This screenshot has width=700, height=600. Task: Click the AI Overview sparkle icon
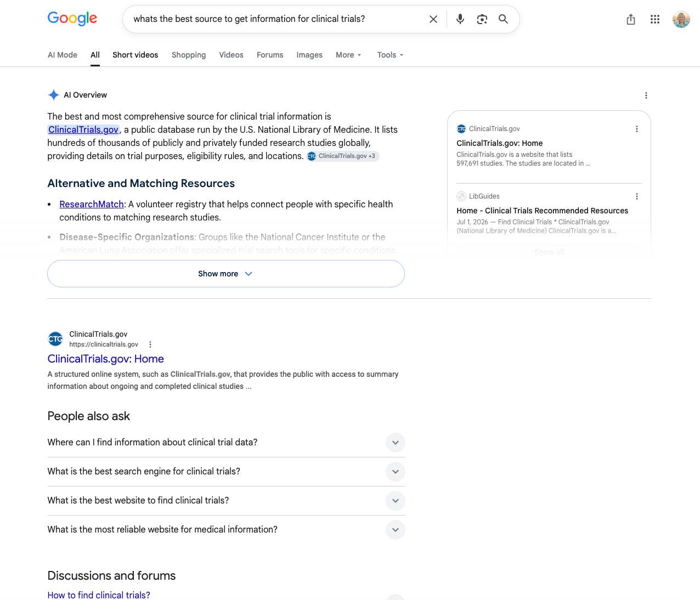[x=54, y=95]
